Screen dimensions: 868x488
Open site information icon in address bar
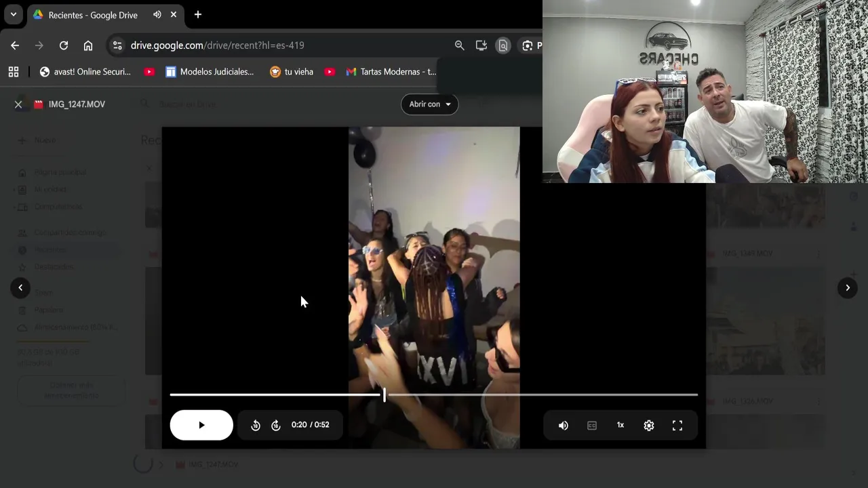click(117, 45)
